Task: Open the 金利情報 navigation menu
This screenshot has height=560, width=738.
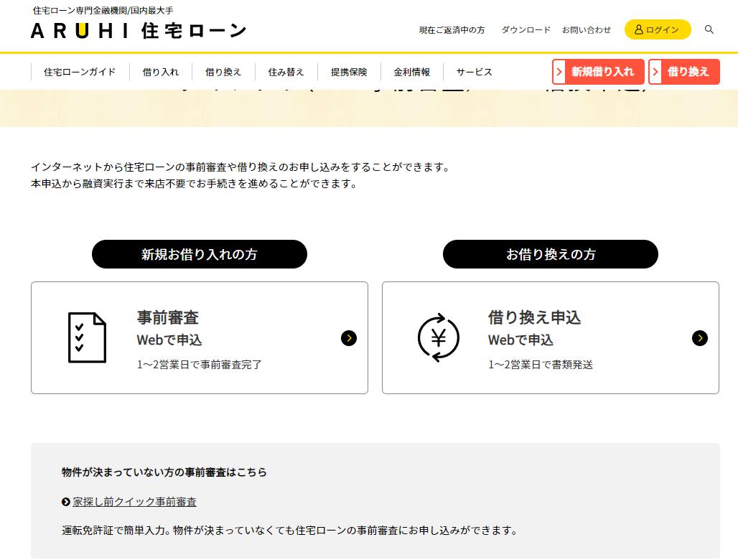Action: (x=411, y=72)
